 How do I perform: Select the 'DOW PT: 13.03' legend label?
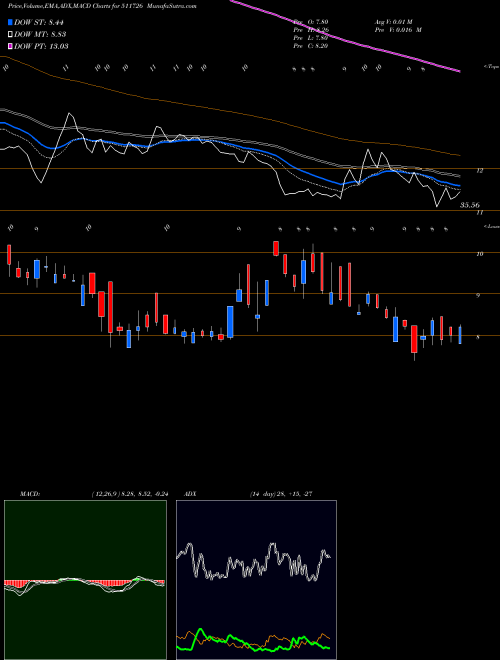pyautogui.click(x=41, y=46)
